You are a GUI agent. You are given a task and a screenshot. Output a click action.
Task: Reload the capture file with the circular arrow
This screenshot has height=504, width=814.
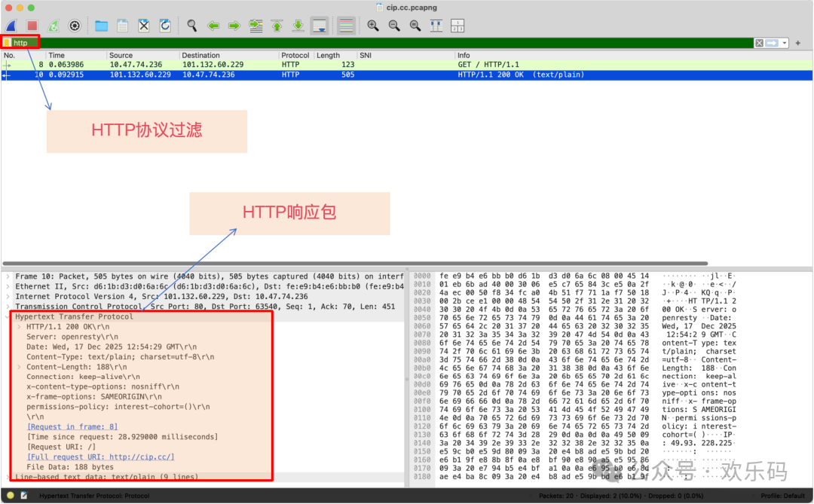click(x=166, y=25)
